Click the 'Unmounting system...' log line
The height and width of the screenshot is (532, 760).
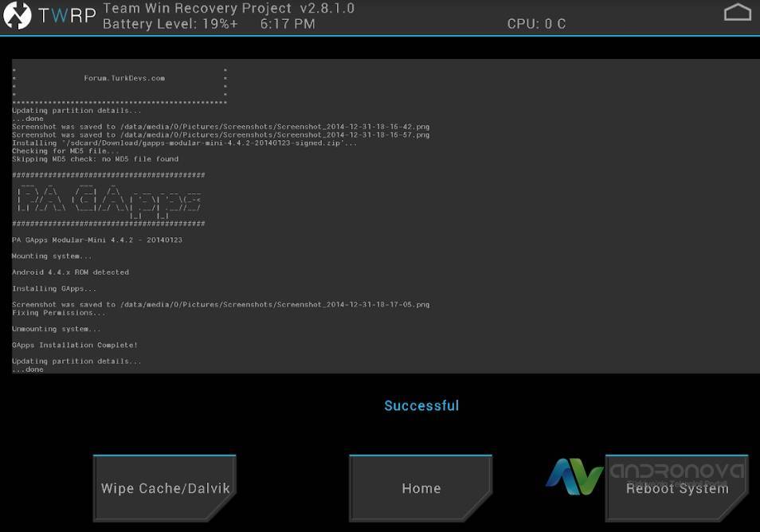(x=57, y=329)
